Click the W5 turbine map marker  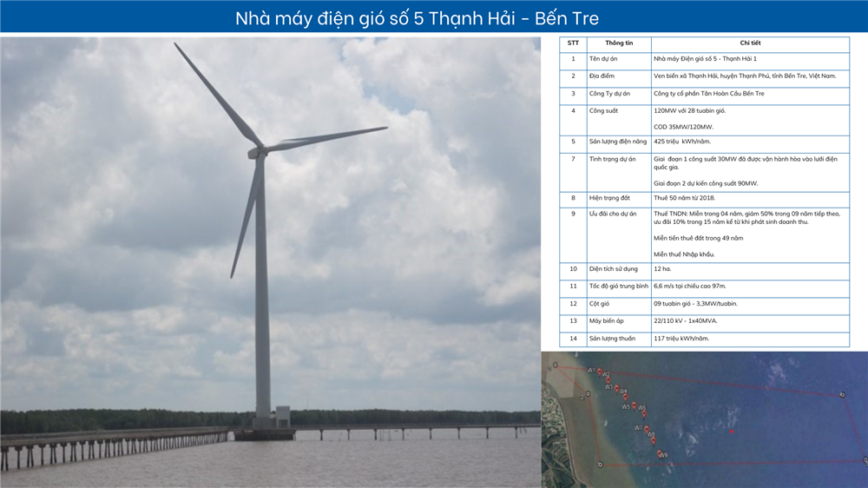tap(634, 406)
